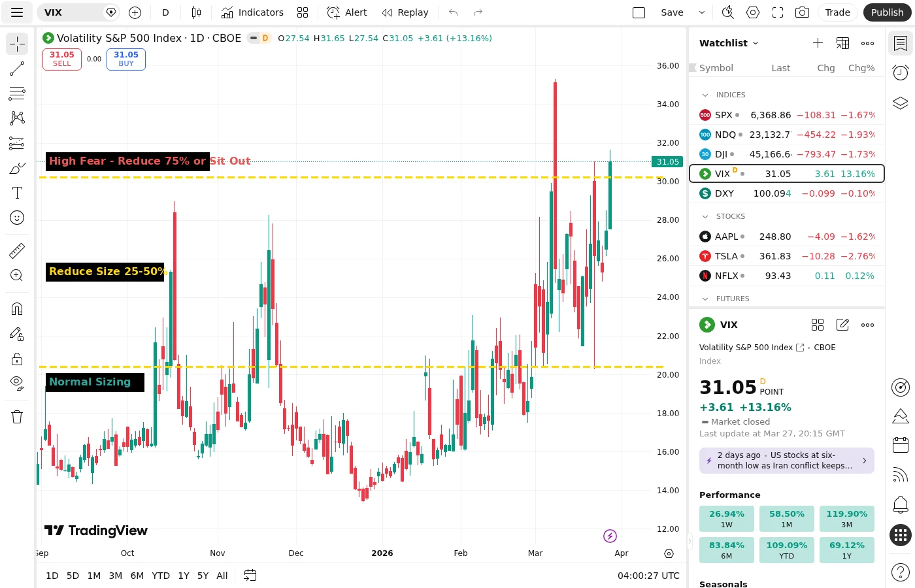This screenshot has width=915, height=588.
Task: Add symbol to watchlist plus icon
Action: pos(818,43)
